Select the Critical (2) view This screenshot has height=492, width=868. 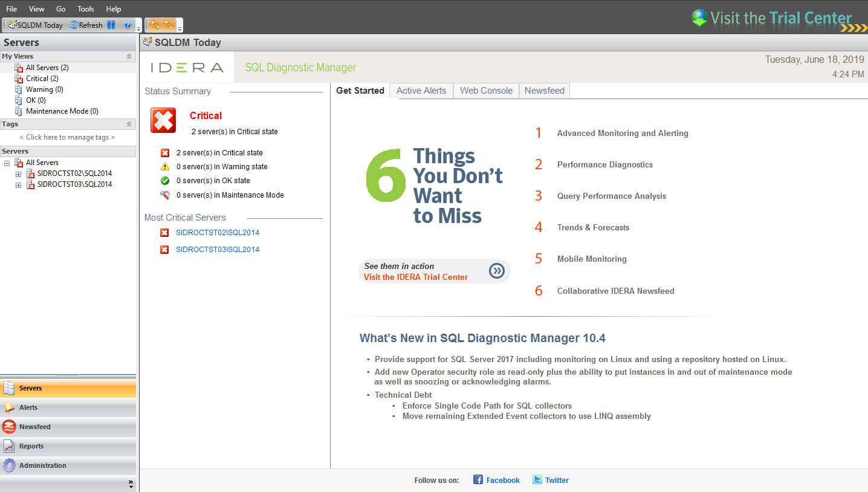click(x=42, y=79)
